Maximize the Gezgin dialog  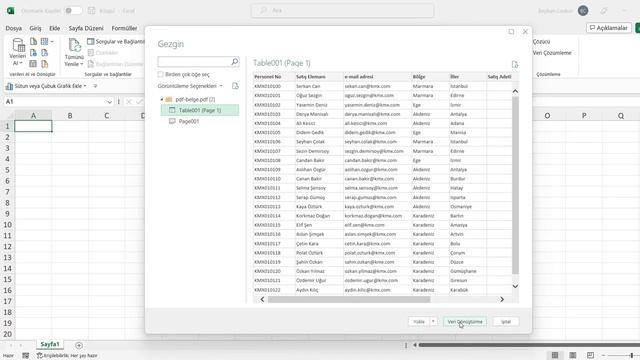tap(511, 31)
